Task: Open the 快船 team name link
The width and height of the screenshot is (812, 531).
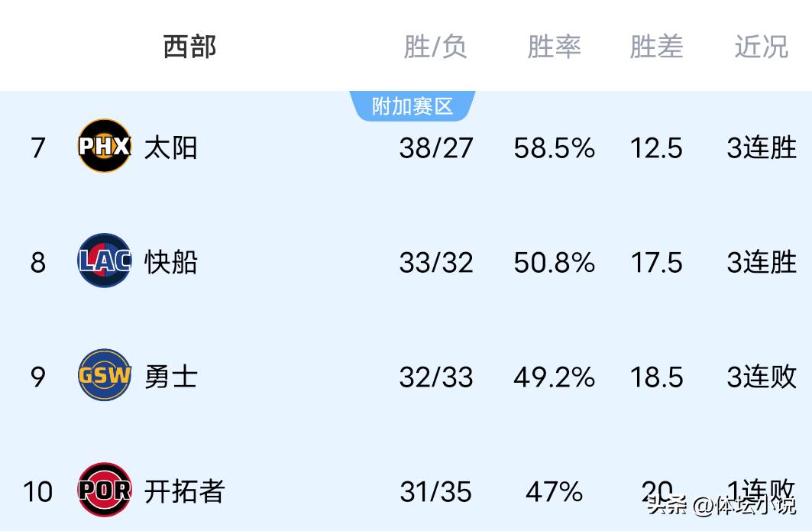Action: click(x=171, y=262)
